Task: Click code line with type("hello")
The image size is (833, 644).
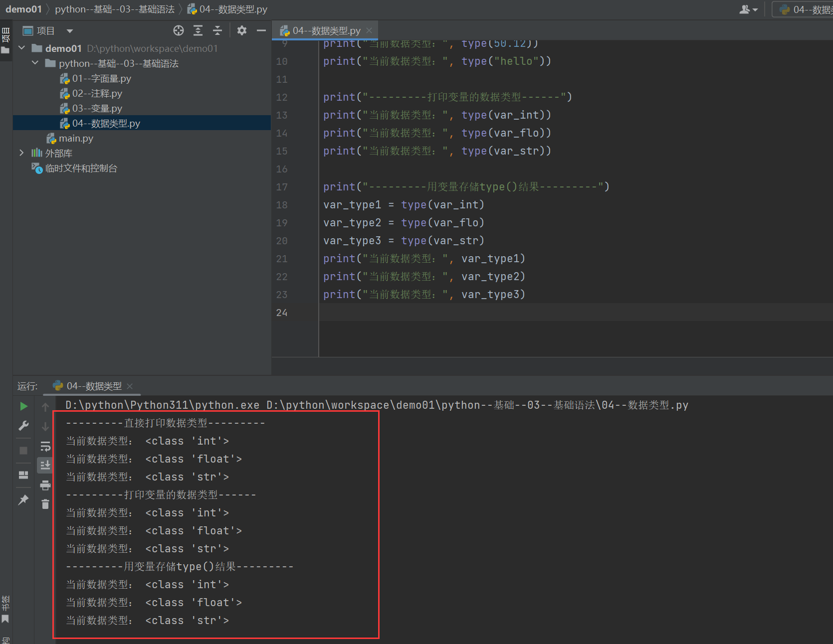Action: coord(437,61)
